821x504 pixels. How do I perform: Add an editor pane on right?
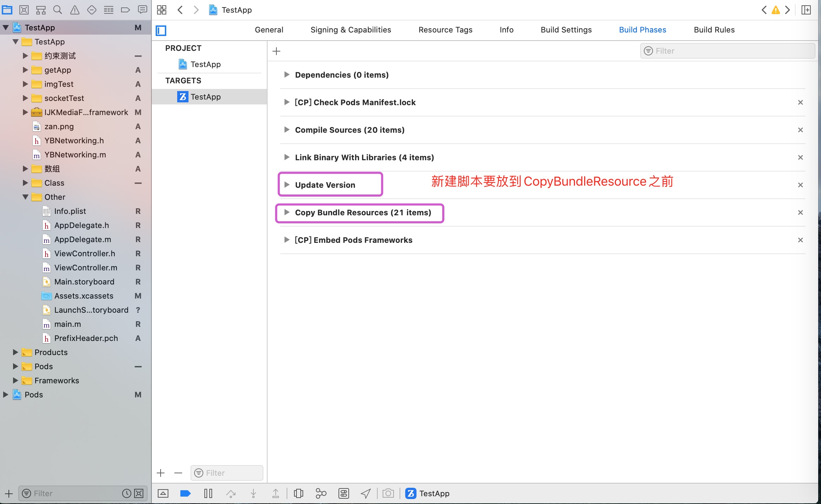pos(806,10)
